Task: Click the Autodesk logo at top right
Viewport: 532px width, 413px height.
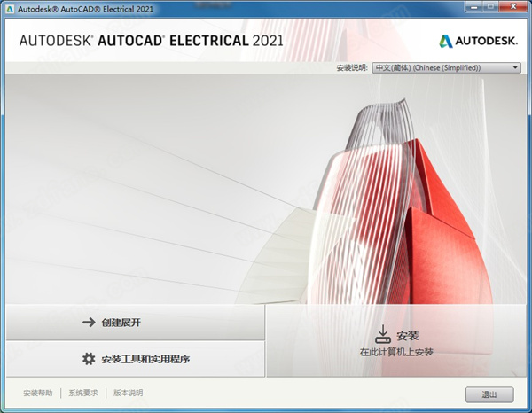Action: point(479,41)
